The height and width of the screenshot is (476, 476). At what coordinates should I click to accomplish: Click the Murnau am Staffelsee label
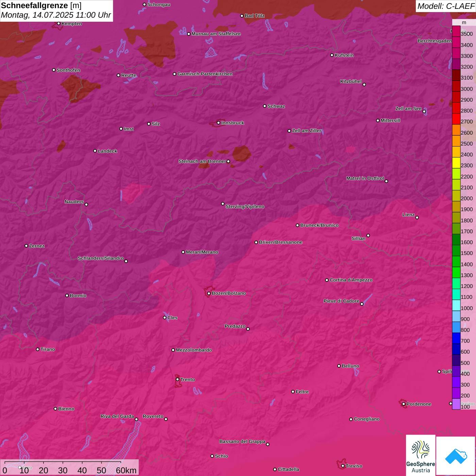[x=216, y=34]
